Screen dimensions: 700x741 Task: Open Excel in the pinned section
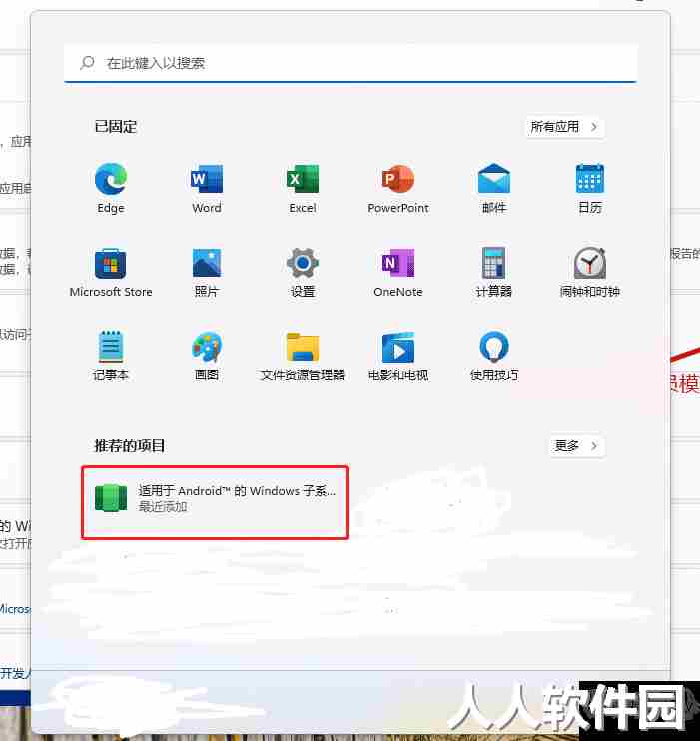pos(303,188)
